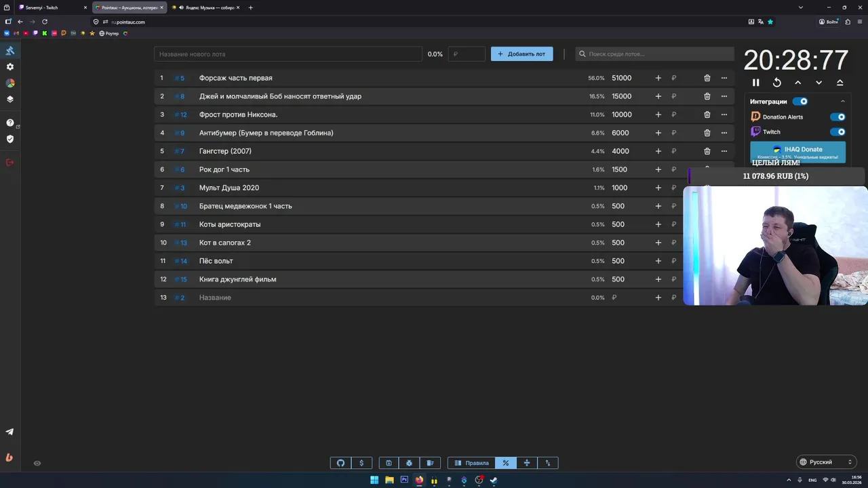Collapse the Интеграции panel
Viewport: 868px width, 488px height.
(843, 102)
